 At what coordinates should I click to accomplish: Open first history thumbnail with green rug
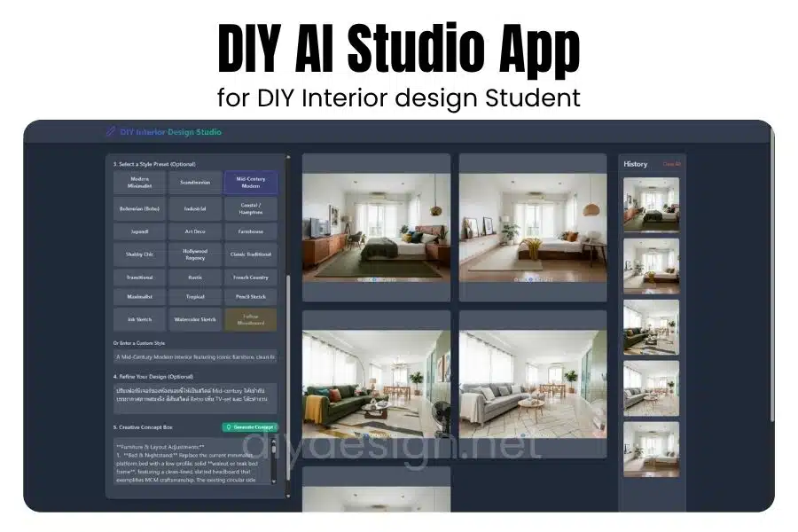651,205
